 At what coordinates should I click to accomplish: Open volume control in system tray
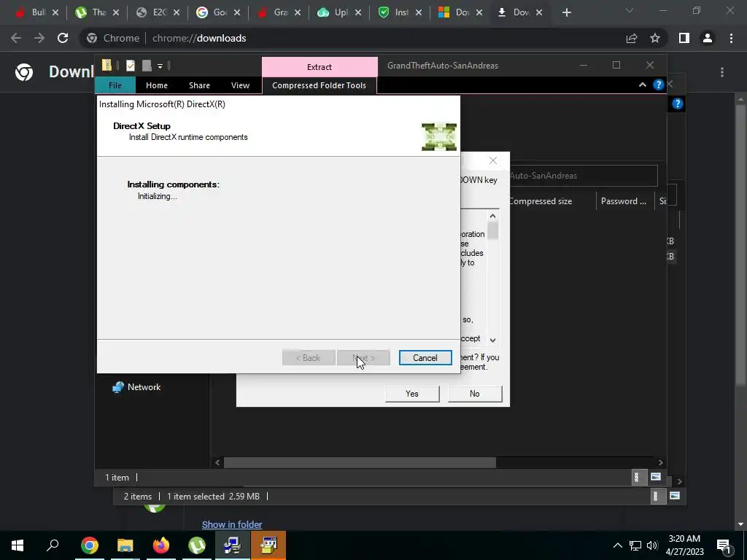(653, 545)
